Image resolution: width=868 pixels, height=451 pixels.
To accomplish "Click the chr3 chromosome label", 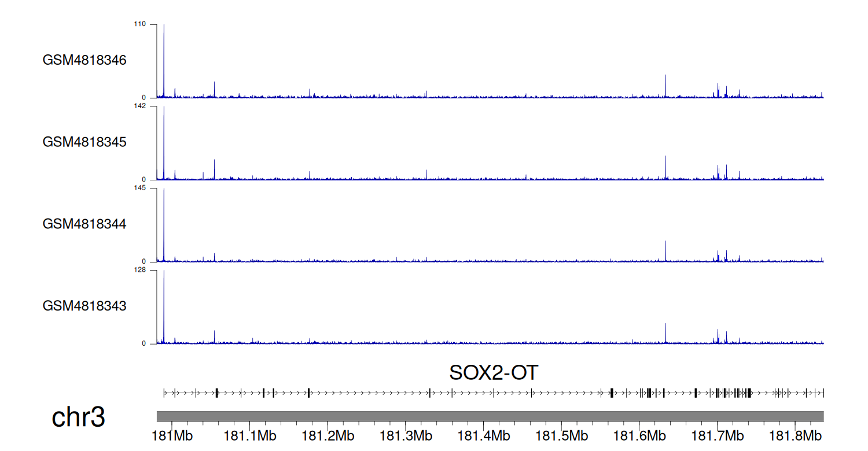I will pos(78,417).
